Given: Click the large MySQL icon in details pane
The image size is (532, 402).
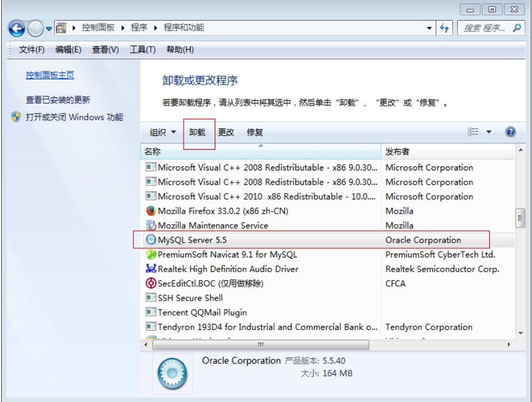Looking at the screenshot, I should [172, 373].
